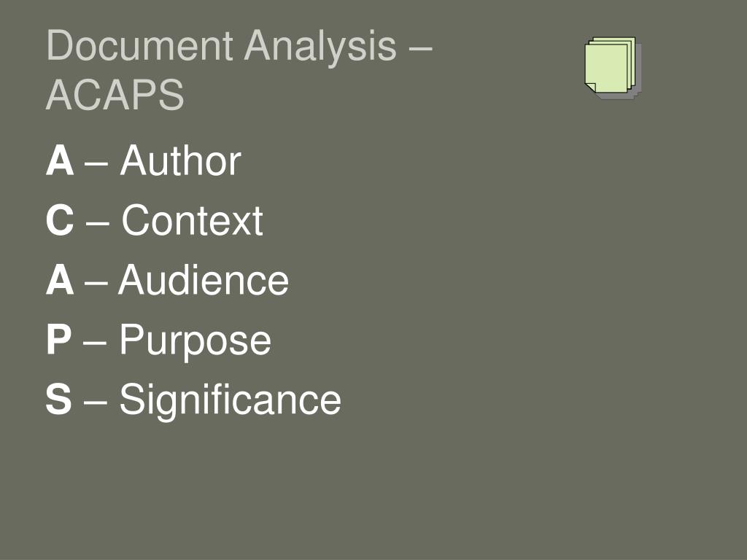Screen dimensions: 747x560
Task: Click the word "Significance"
Action: 230,400
